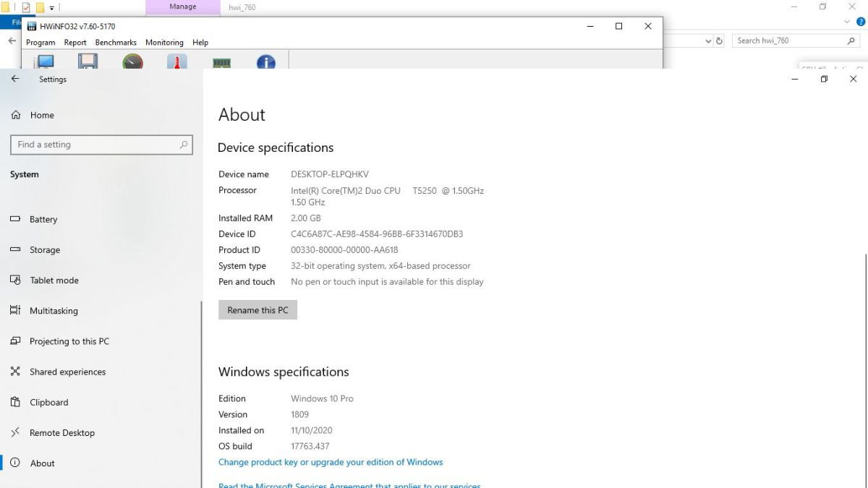Open HWiNFO Help menu
This screenshot has width=868, height=488.
point(200,43)
